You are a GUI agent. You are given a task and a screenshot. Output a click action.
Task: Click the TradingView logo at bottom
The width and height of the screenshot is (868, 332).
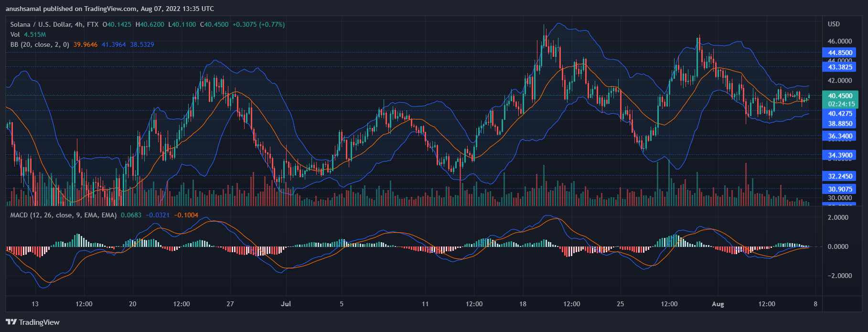[32, 322]
